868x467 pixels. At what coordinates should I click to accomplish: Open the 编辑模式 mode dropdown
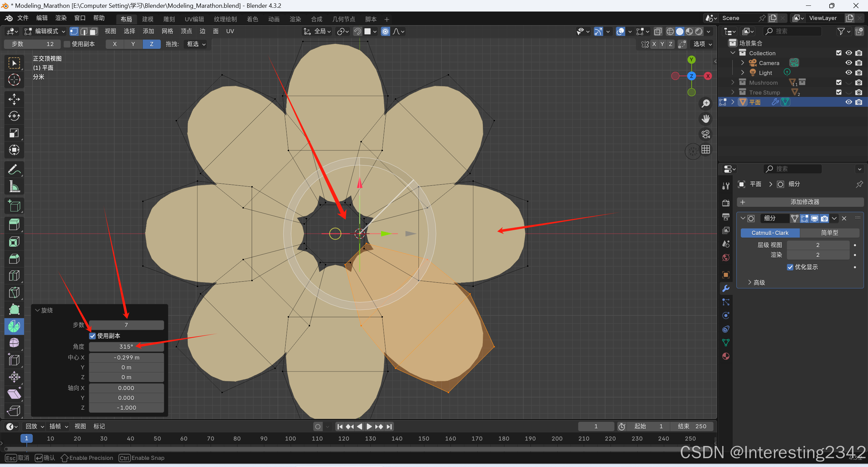point(45,32)
